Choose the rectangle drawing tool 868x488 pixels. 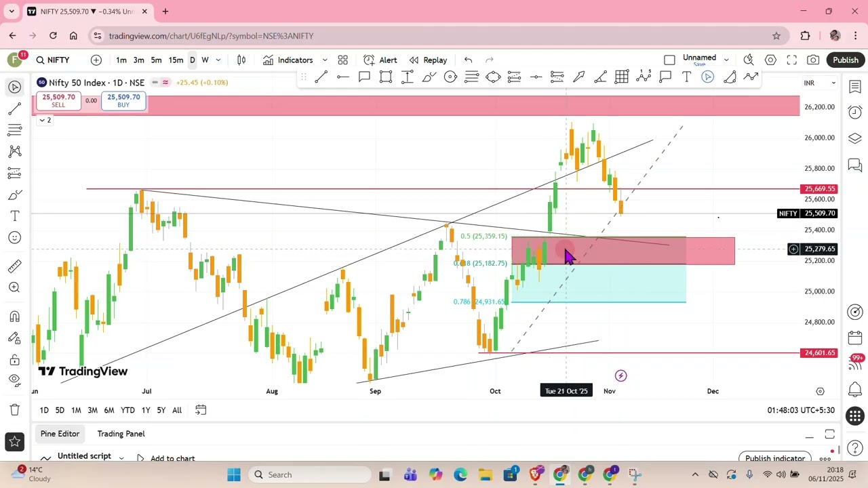[386, 77]
